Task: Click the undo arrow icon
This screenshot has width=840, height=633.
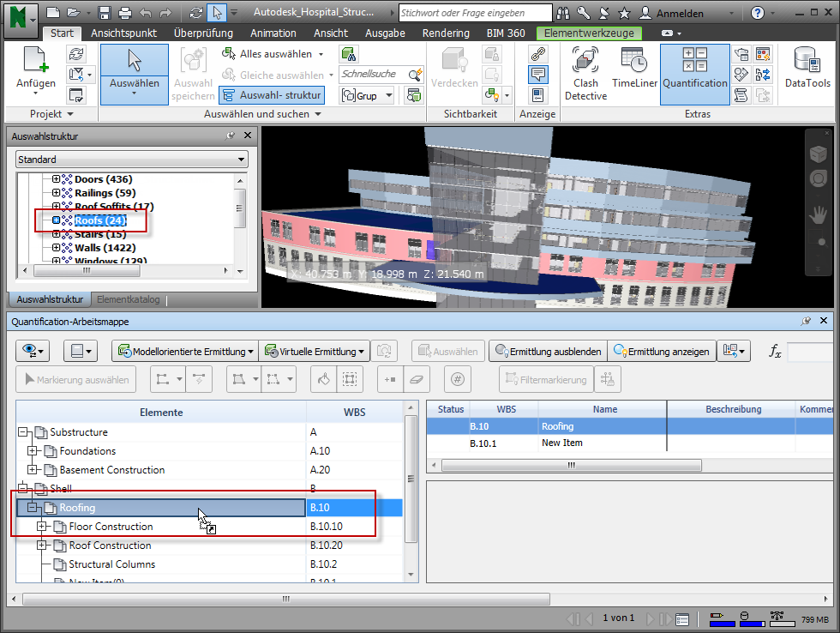Action: point(145,12)
